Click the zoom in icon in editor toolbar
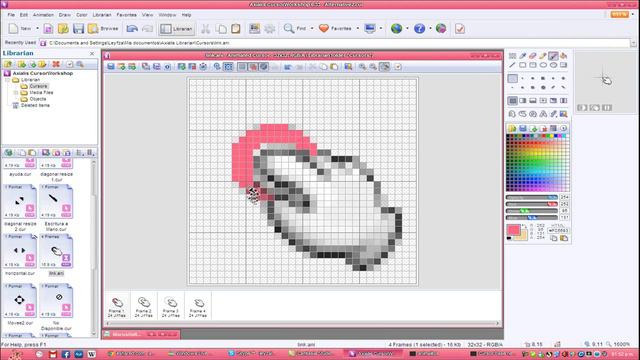640x360 pixels. click(x=362, y=67)
